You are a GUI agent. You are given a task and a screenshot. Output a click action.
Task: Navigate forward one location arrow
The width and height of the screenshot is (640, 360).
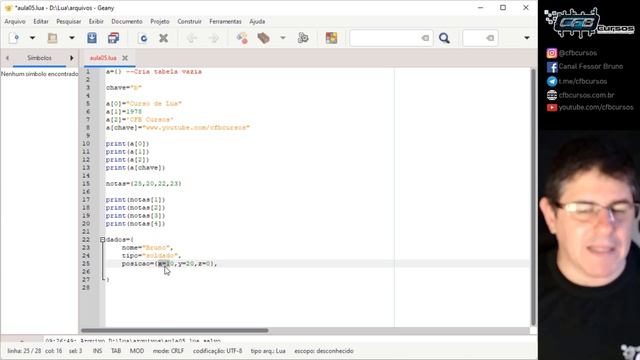pos(213,38)
